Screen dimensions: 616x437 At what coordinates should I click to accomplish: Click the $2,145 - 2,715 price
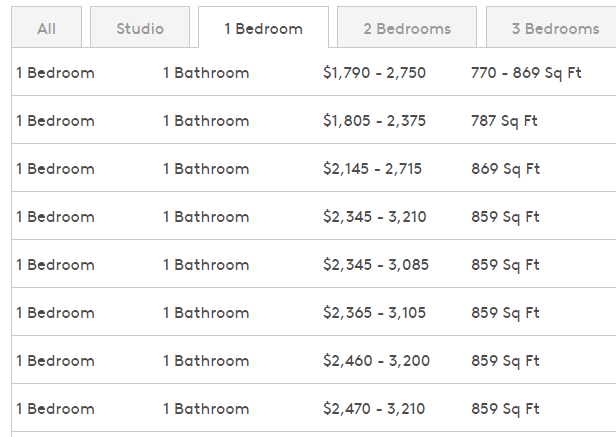(372, 169)
